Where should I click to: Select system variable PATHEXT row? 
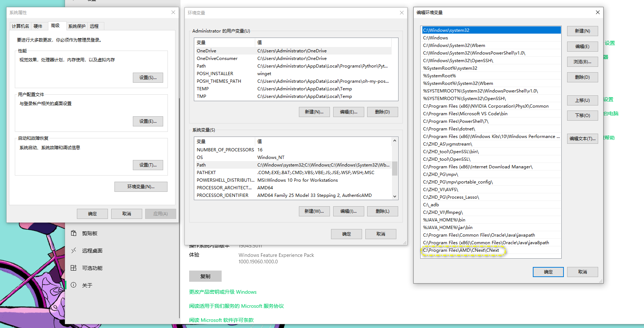point(293,173)
